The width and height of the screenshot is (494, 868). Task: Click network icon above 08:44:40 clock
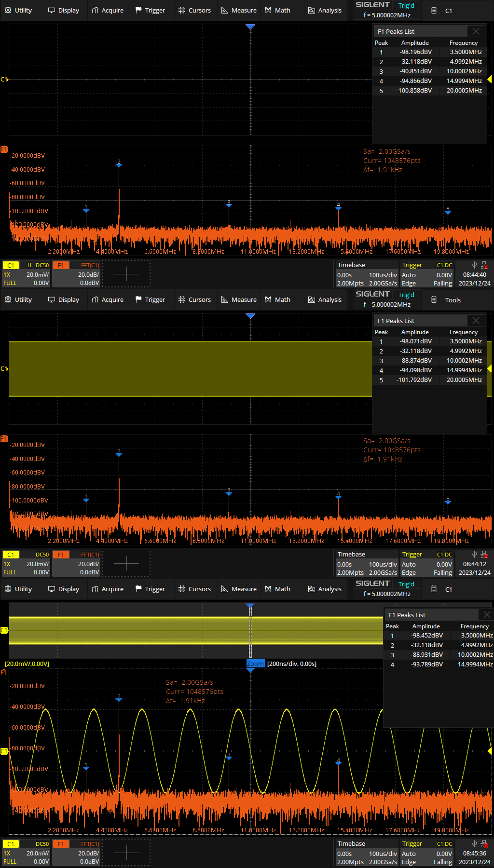[x=484, y=265]
